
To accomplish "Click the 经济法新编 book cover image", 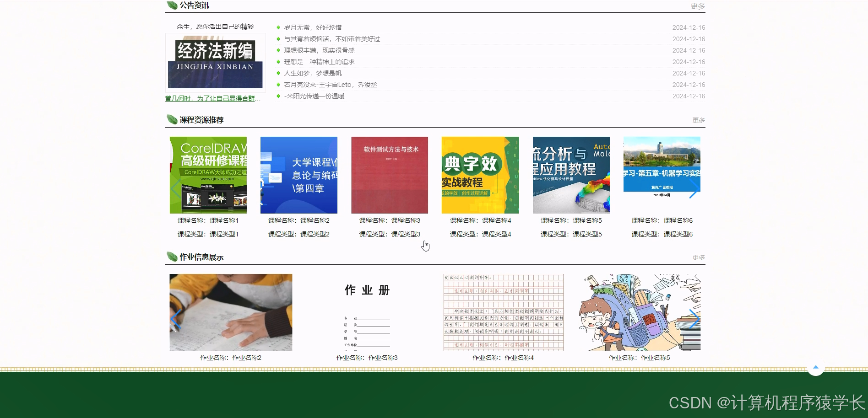I will coord(215,63).
